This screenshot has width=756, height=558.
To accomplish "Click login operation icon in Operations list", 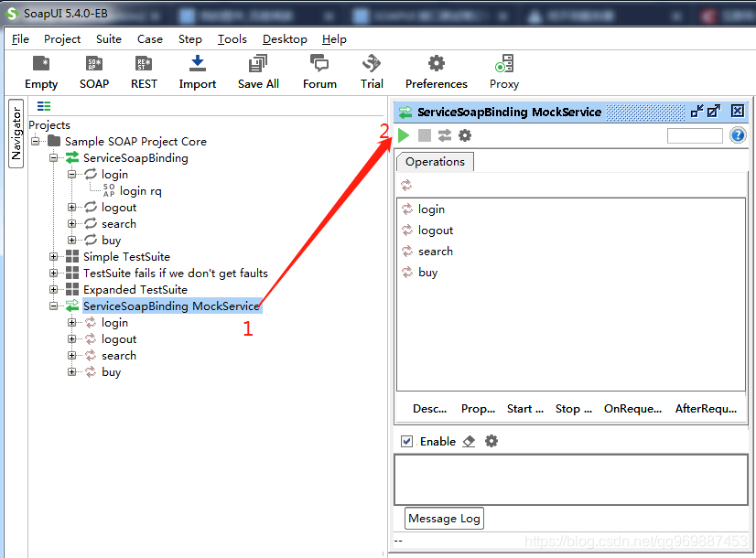I will coord(407,209).
